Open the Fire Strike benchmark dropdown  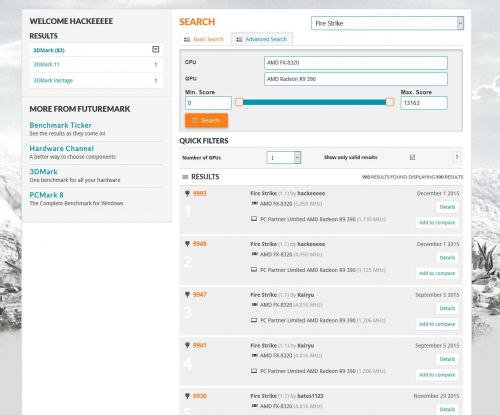tap(387, 23)
